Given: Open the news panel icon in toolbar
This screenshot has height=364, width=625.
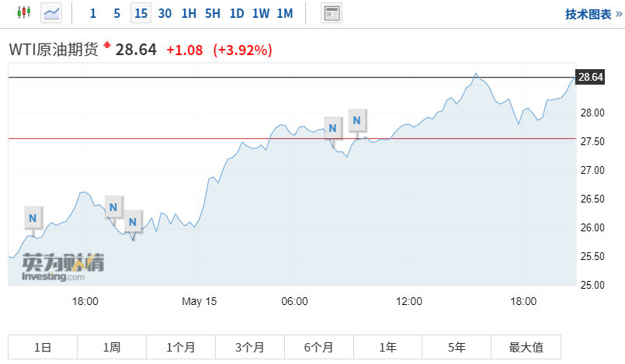Looking at the screenshot, I should click(332, 13).
